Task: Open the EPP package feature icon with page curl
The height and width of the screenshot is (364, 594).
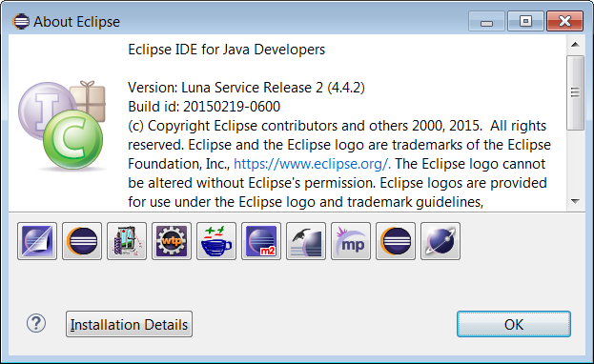Action: coord(37,241)
